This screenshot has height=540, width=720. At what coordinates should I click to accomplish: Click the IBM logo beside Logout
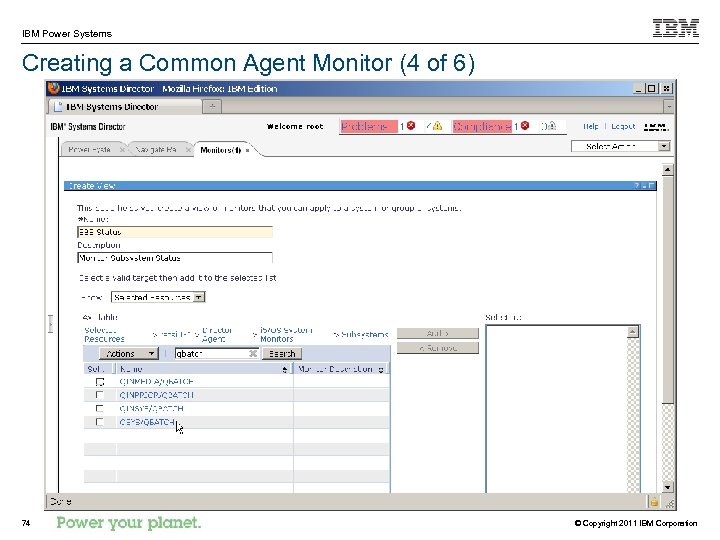(x=656, y=126)
